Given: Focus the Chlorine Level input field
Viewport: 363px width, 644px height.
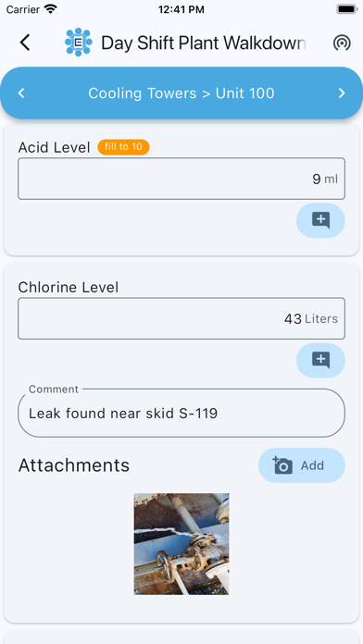Looking at the screenshot, I should pos(181,318).
